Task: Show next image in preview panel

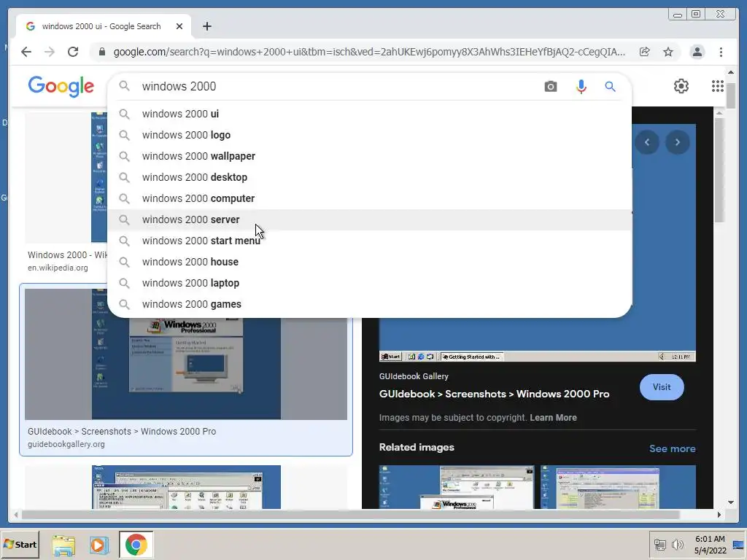Action: coord(677,142)
